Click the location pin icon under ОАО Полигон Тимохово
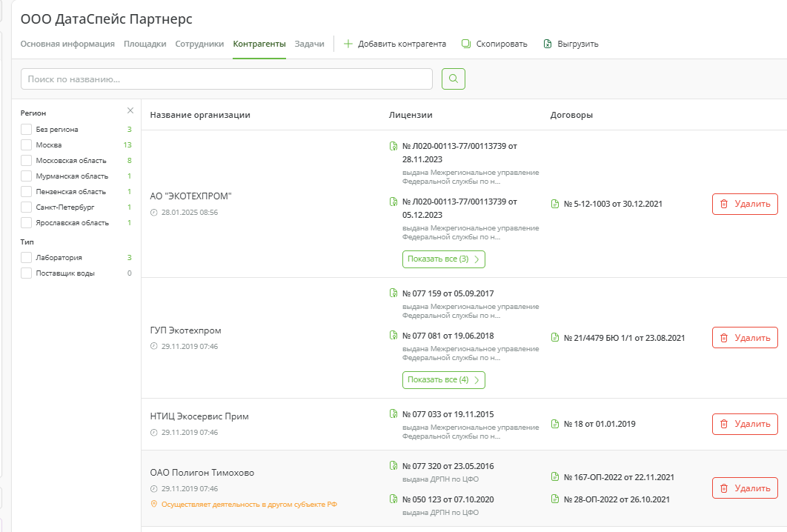The height and width of the screenshot is (532, 787). (x=153, y=504)
